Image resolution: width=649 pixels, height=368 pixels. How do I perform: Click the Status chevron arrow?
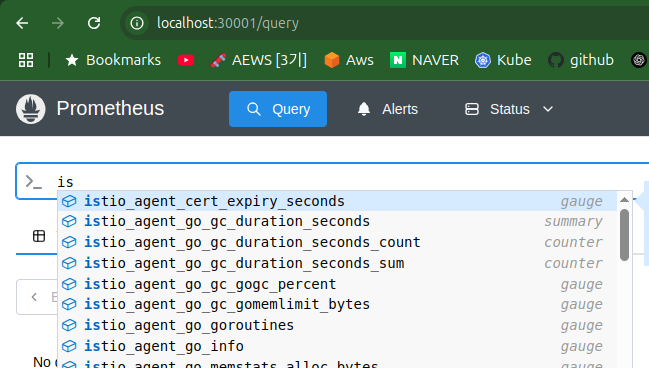tap(548, 109)
